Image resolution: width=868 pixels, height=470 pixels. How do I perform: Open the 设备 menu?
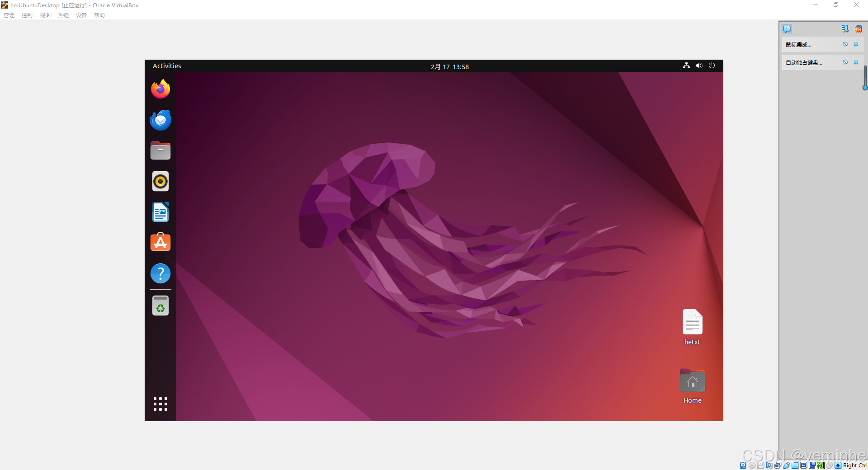pyautogui.click(x=81, y=15)
